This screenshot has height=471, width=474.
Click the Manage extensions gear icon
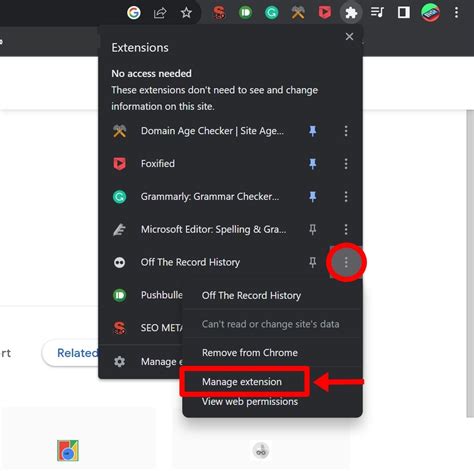tap(119, 361)
